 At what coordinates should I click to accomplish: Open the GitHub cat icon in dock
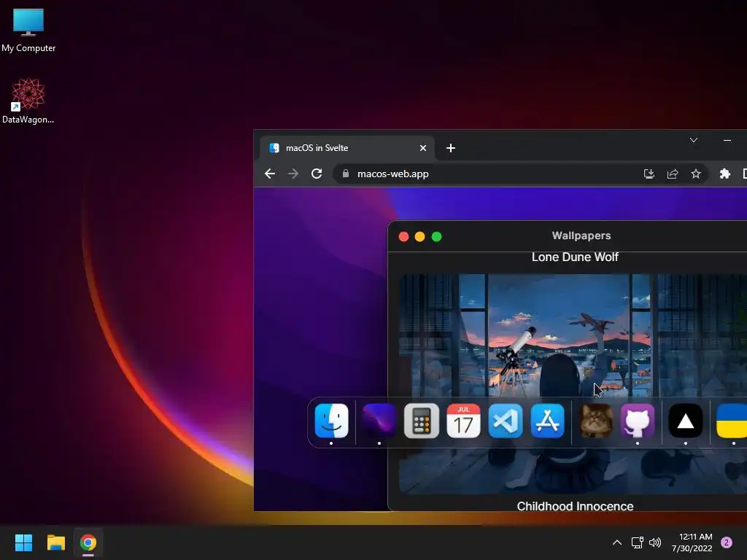click(638, 421)
